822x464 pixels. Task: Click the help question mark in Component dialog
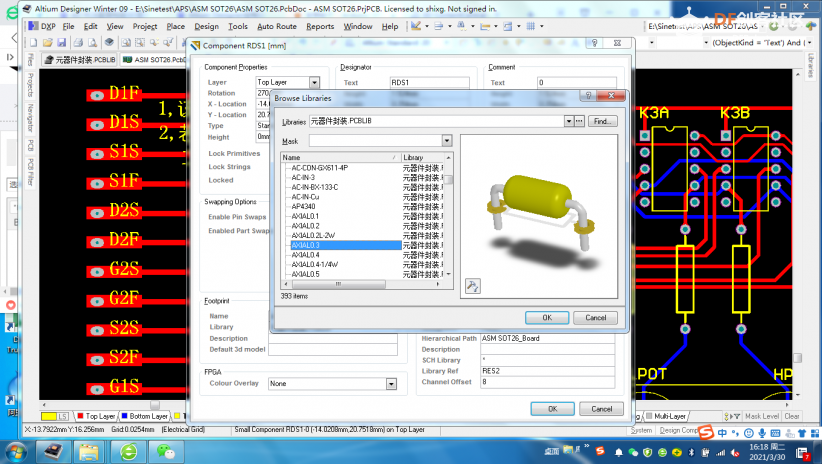click(594, 43)
